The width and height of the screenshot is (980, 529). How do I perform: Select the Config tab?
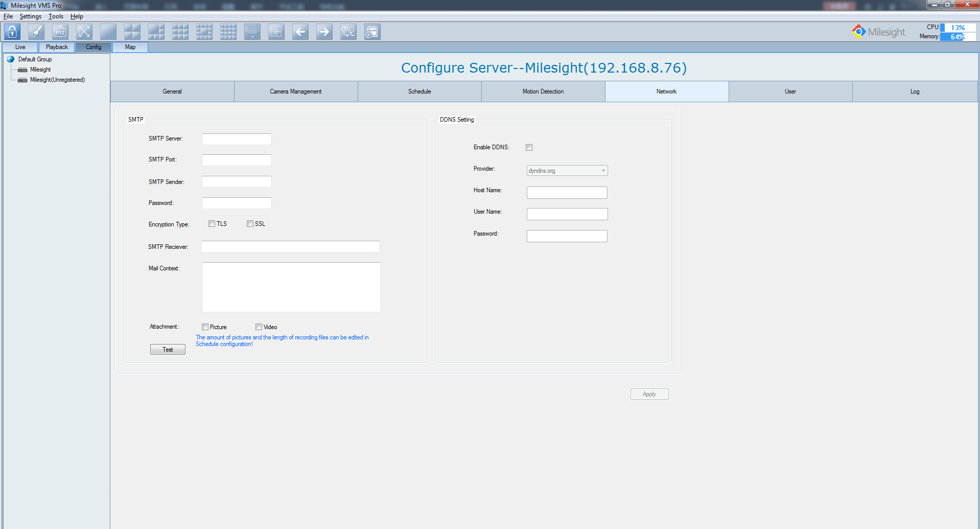tap(94, 47)
